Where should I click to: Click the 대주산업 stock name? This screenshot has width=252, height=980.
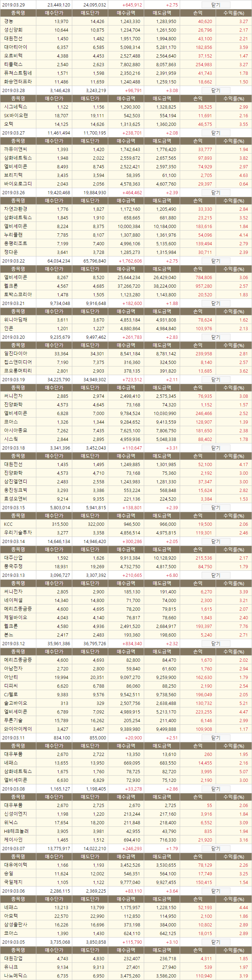13,558
